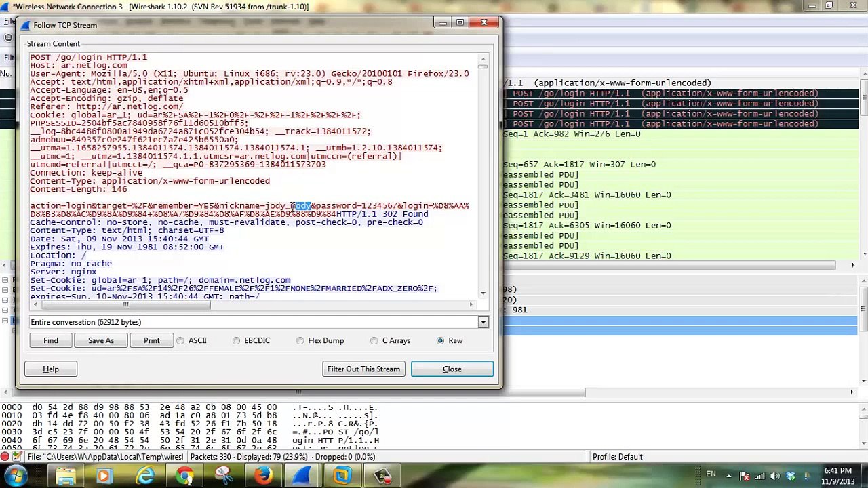Open the volume speaker tray icon

(775, 476)
